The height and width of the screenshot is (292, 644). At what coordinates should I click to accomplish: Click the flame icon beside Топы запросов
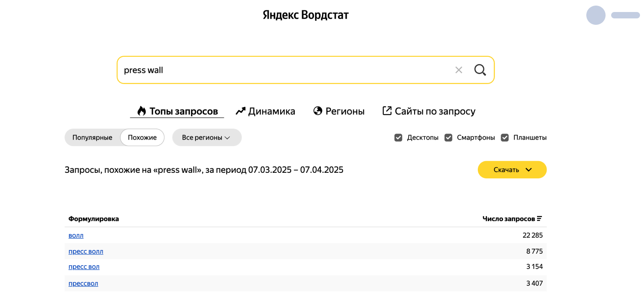click(141, 111)
